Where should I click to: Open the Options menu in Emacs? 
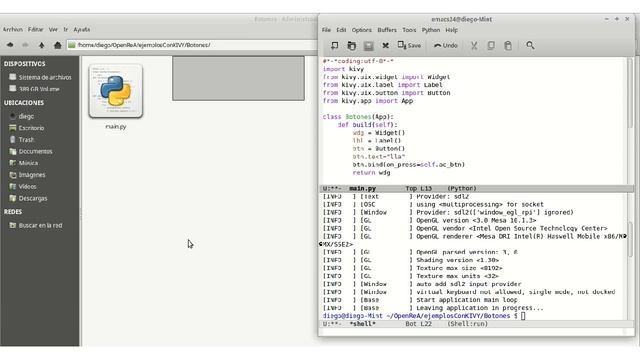[362, 30]
